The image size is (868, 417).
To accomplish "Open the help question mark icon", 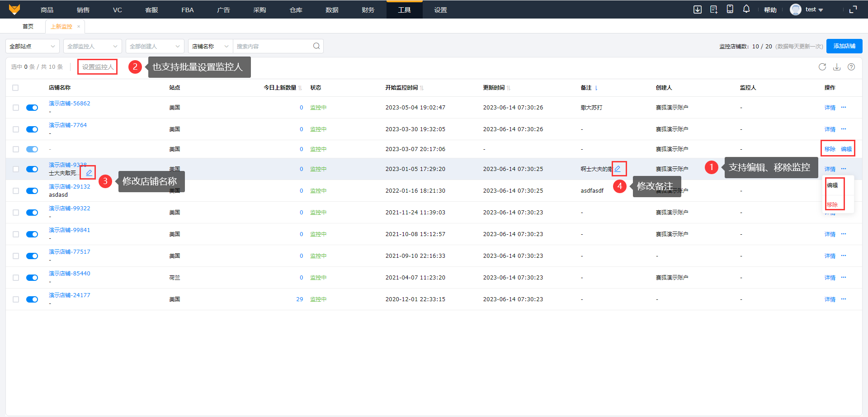I will 851,67.
